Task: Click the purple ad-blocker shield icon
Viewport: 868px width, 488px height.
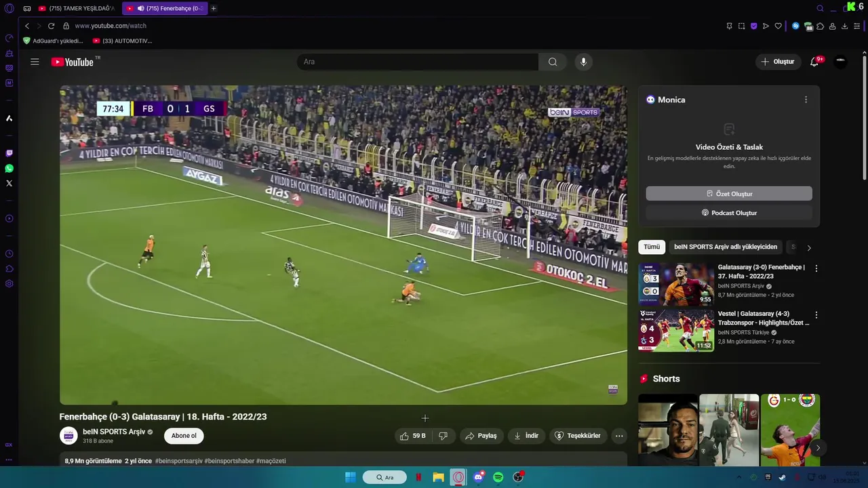Action: pyautogui.click(x=753, y=26)
